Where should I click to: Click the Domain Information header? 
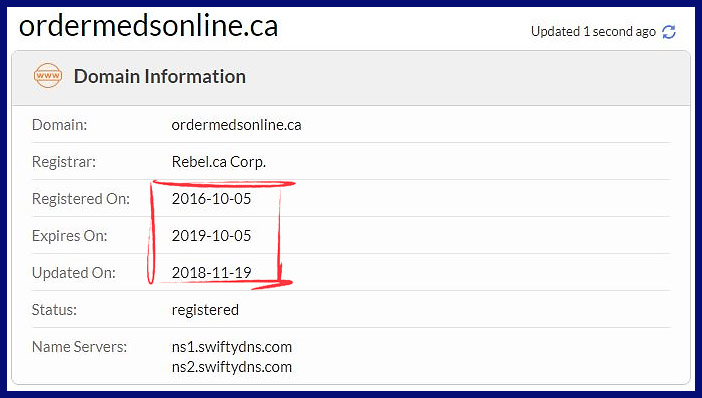pyautogui.click(x=160, y=77)
